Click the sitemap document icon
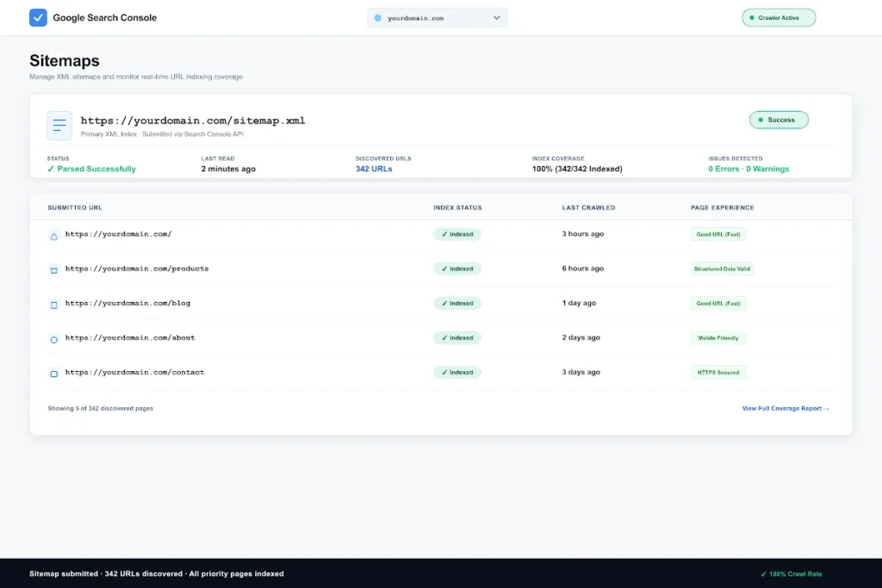 tap(59, 126)
